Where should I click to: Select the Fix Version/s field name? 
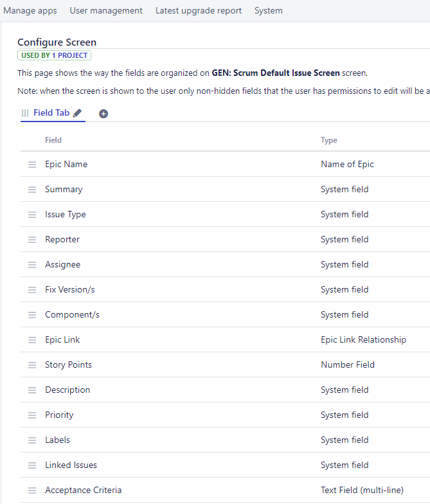coord(70,289)
